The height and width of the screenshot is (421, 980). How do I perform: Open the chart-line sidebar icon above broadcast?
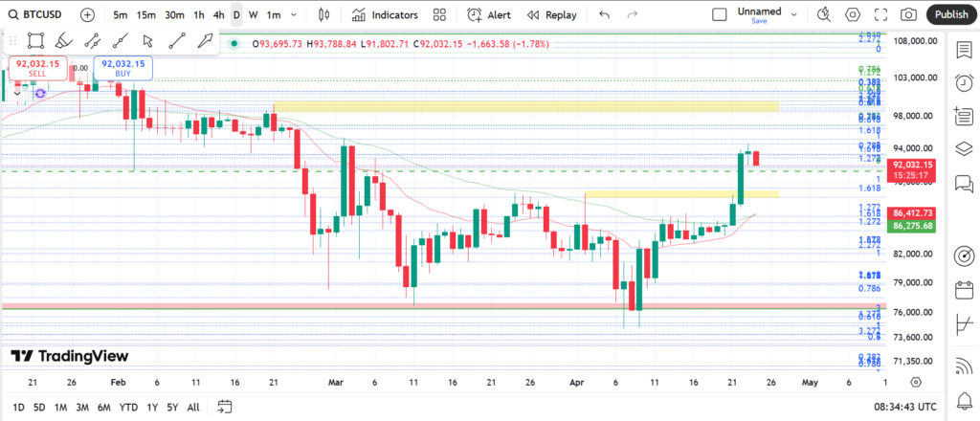coord(965,324)
